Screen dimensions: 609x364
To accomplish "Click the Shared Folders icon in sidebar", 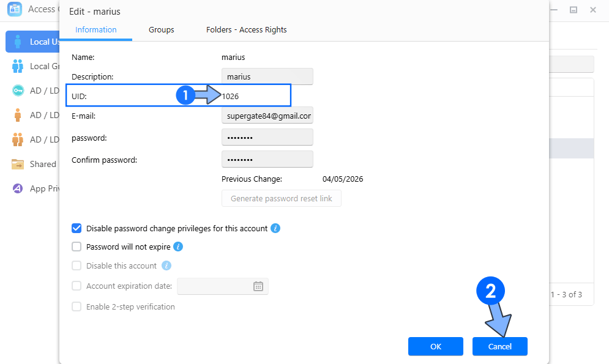I will coord(18,164).
